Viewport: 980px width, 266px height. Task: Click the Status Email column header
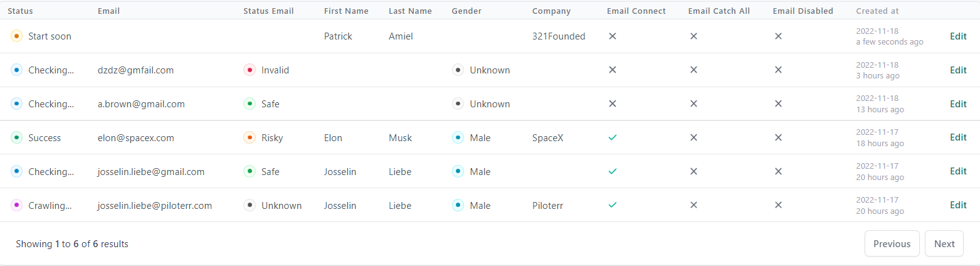pos(268,11)
